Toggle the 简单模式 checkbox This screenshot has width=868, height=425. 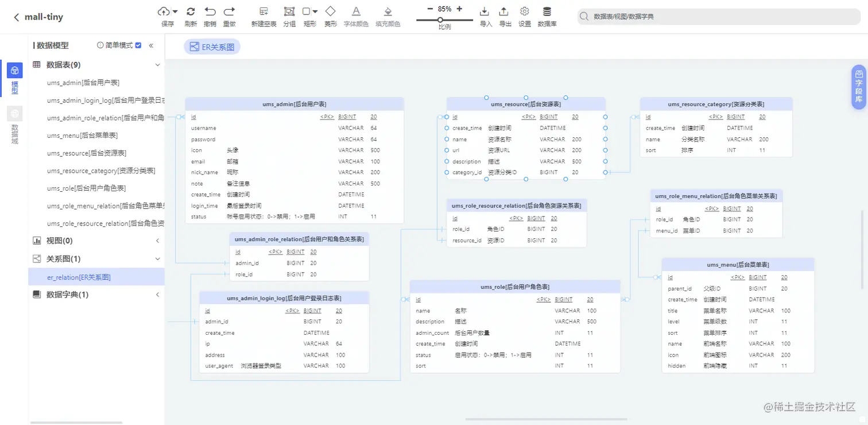[138, 45]
